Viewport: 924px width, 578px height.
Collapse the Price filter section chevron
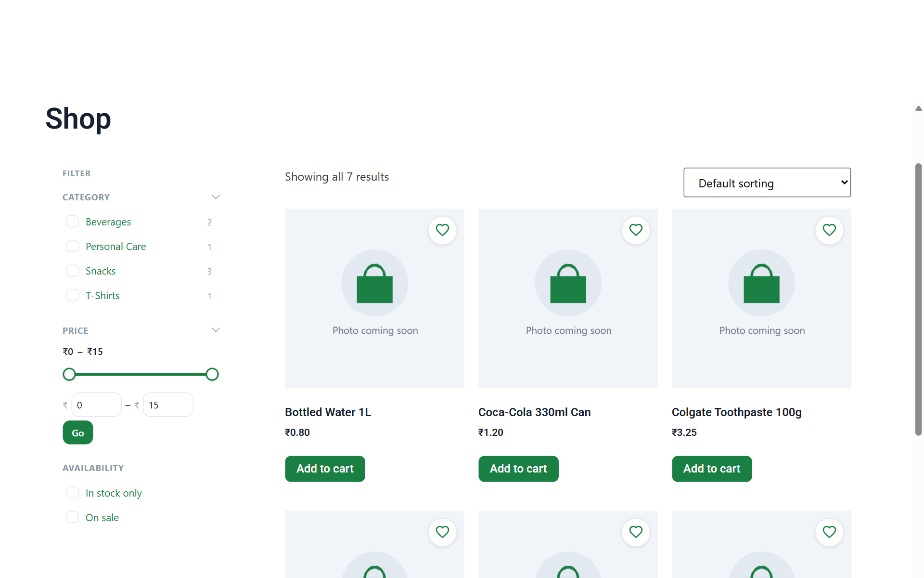[216, 330]
